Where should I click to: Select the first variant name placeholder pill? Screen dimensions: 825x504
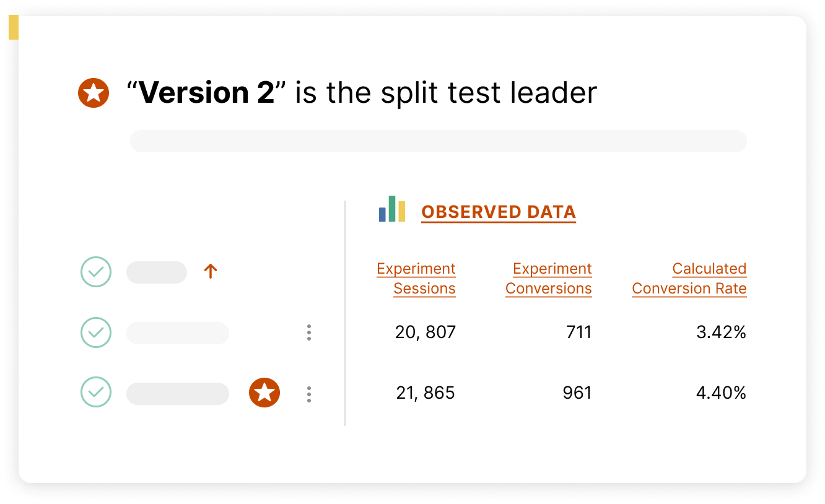click(178, 333)
